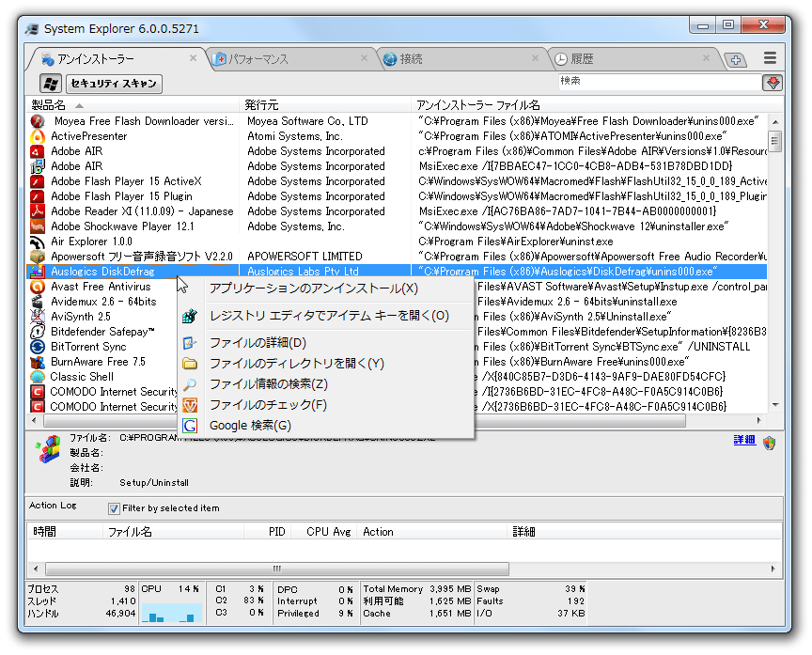Image resolution: width=812 pixels, height=655 pixels.
Task: Click the Bitdefender Safepay row icon
Action: (x=38, y=332)
